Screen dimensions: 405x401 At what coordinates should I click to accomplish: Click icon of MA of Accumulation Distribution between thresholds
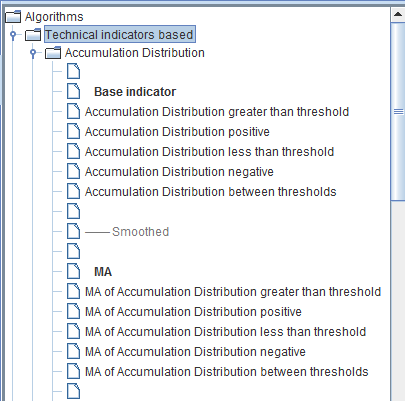[x=73, y=371]
